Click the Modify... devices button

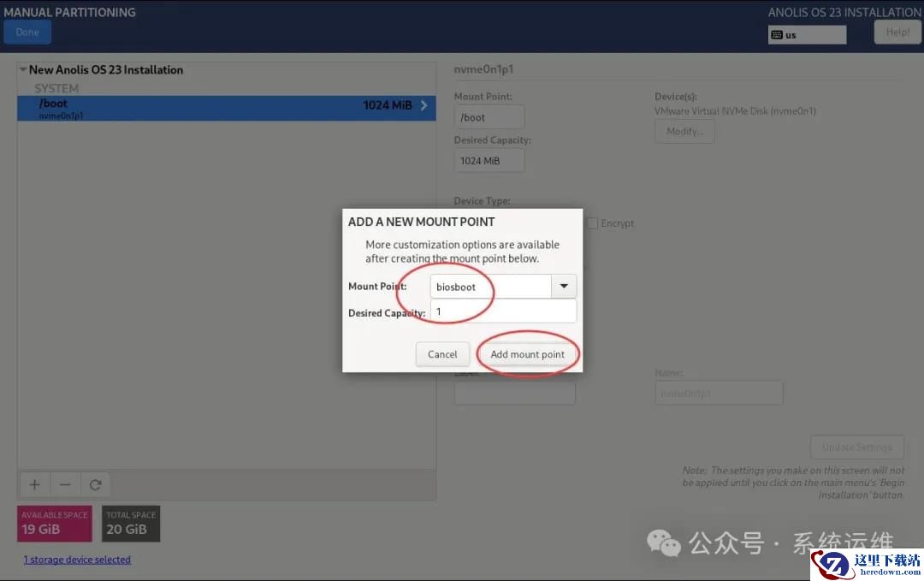coord(684,132)
